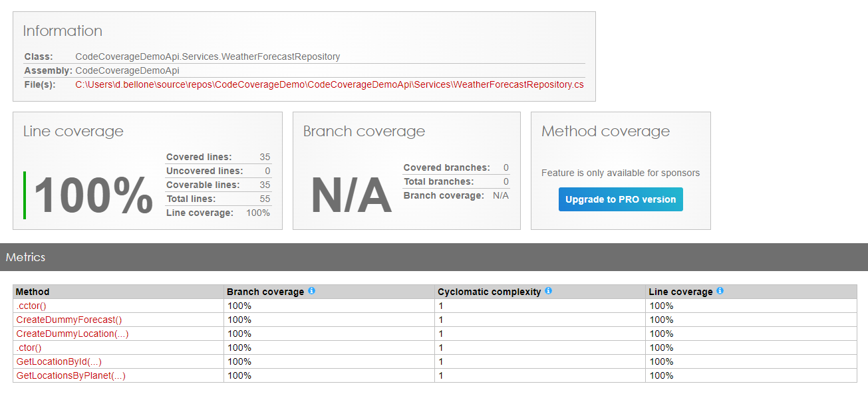Screen dimensions: 868x396
Task: Open the GetLocationsByPlanet(...) method link
Action: (x=71, y=375)
